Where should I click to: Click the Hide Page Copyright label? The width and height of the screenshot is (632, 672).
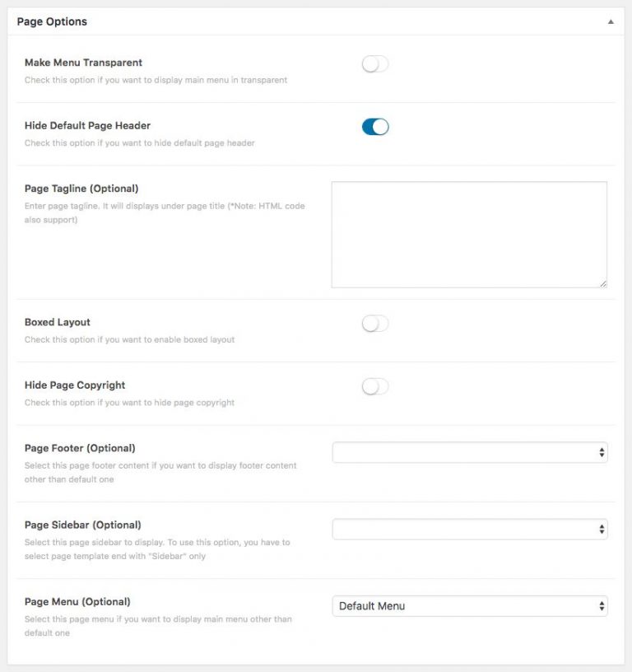coord(73,385)
